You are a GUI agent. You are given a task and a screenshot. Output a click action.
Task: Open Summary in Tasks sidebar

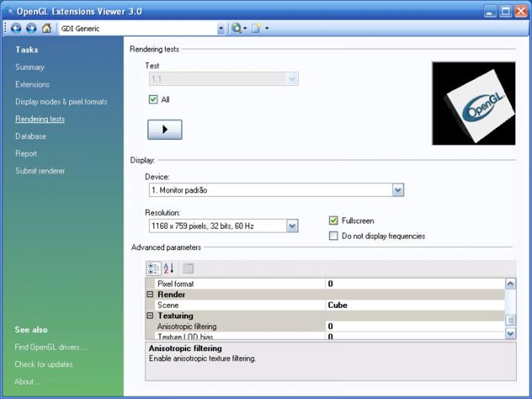click(x=30, y=67)
